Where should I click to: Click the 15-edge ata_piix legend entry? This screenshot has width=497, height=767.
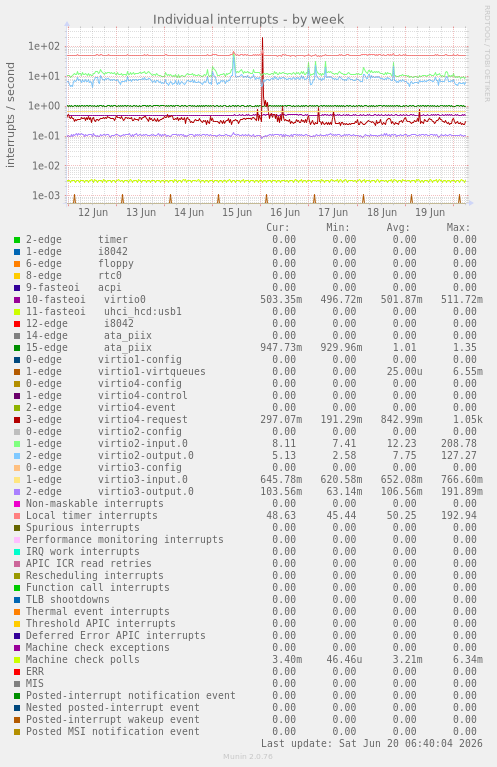[x=89, y=348]
